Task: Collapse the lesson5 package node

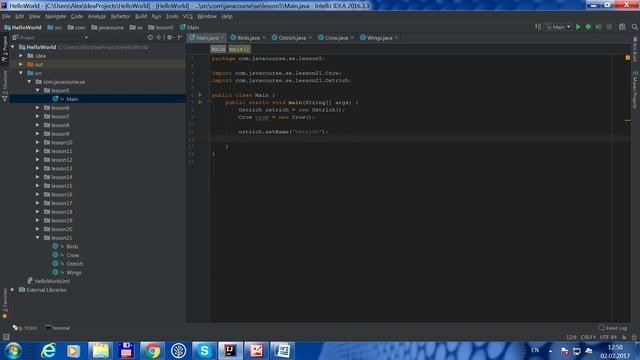Action: [x=38, y=90]
